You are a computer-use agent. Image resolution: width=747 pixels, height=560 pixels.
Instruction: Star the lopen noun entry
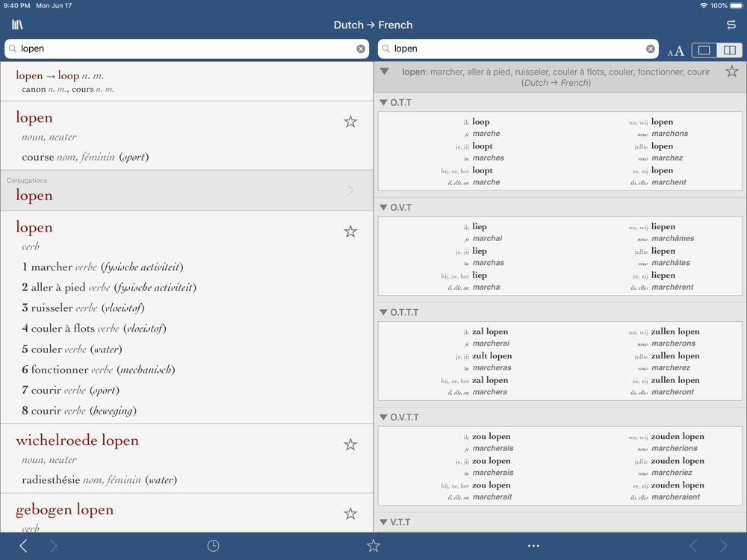click(350, 122)
